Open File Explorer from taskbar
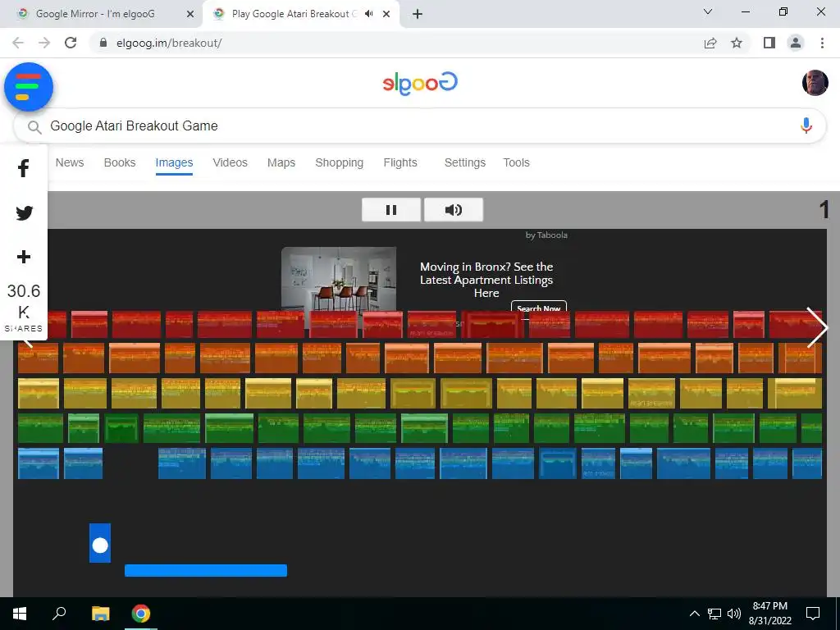Screen dimensions: 840x630 tap(100, 614)
